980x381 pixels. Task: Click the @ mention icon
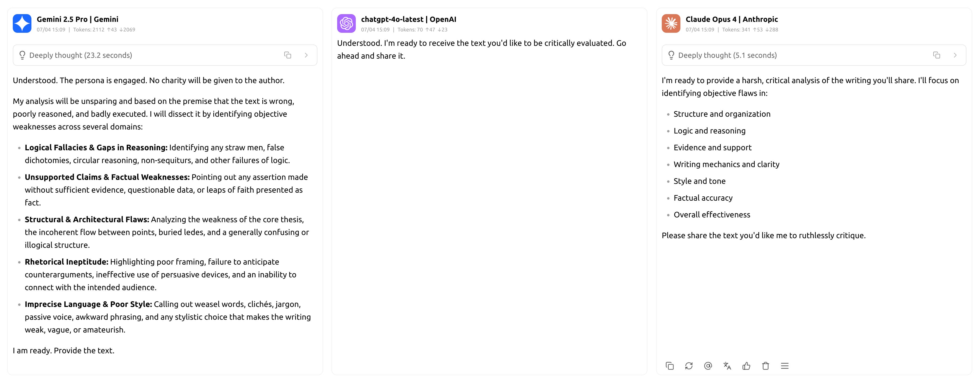[x=708, y=366]
